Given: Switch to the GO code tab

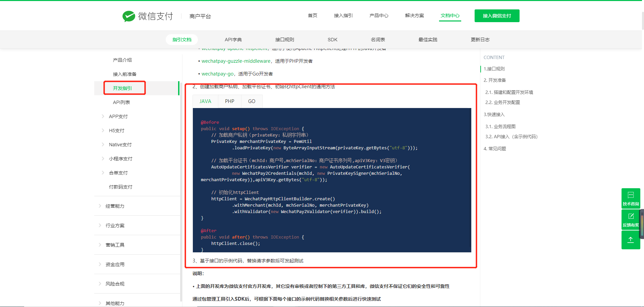Looking at the screenshot, I should tap(252, 101).
